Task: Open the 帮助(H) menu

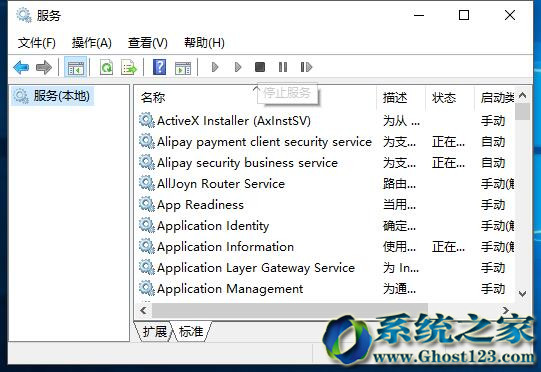Action: [204, 43]
